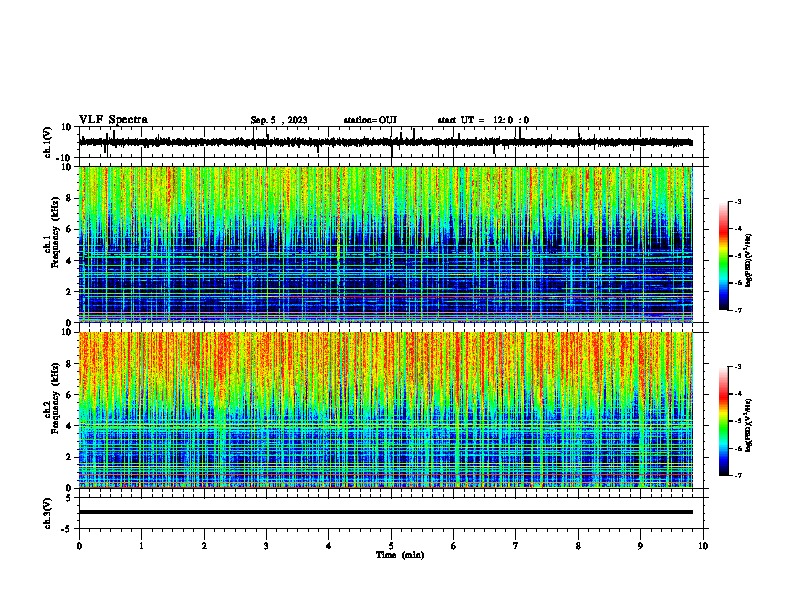Click the "-3" label on the ch.2 color bar
792x612 pixels.
[x=737, y=367]
